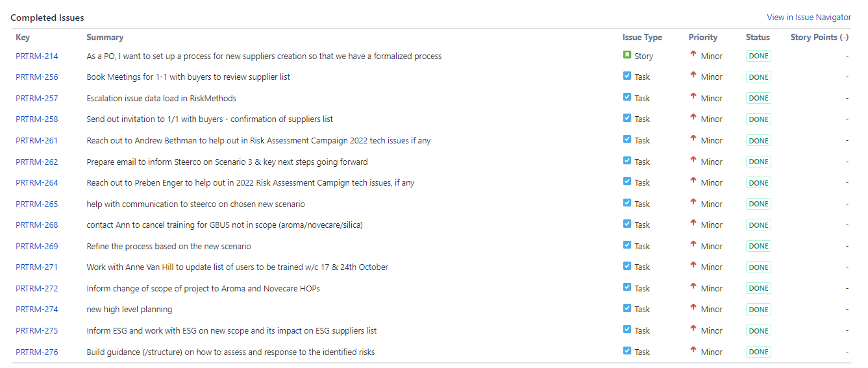Click the priority arrow icon for PRTRM-264

tap(693, 181)
